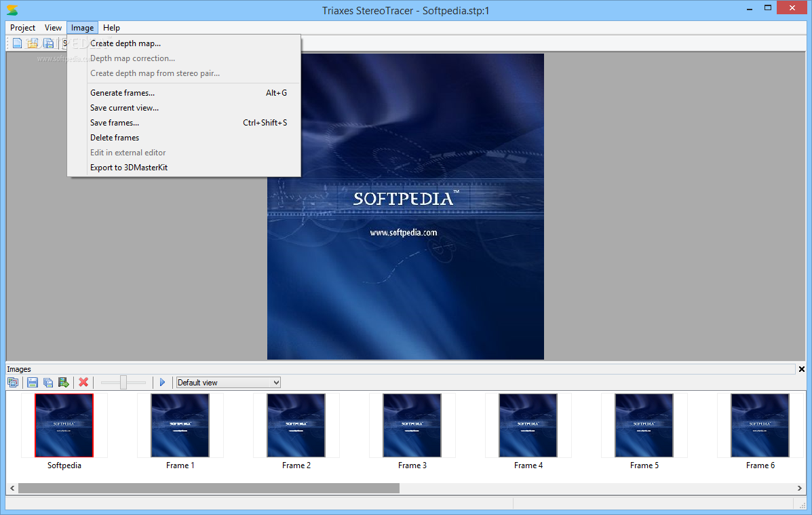Choose Save current view... menu entry
The image size is (812, 515).
point(184,108)
